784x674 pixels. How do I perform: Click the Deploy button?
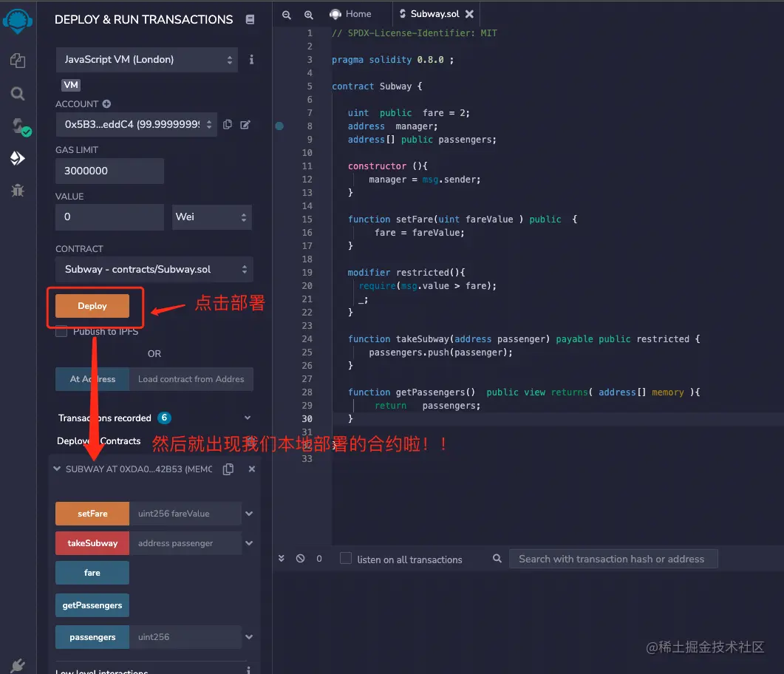coord(92,306)
